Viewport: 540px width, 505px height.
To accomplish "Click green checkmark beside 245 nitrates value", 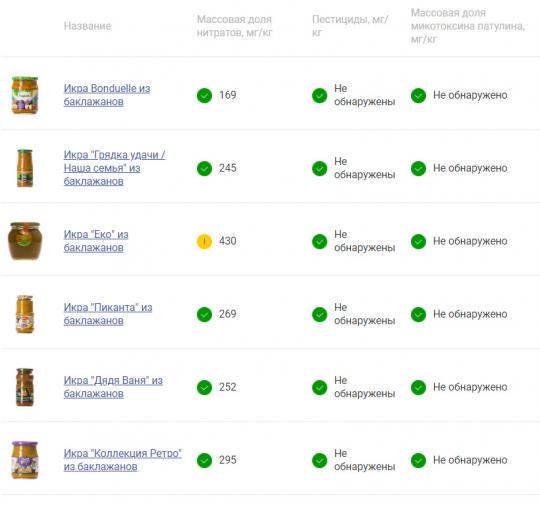I will pyautogui.click(x=204, y=168).
